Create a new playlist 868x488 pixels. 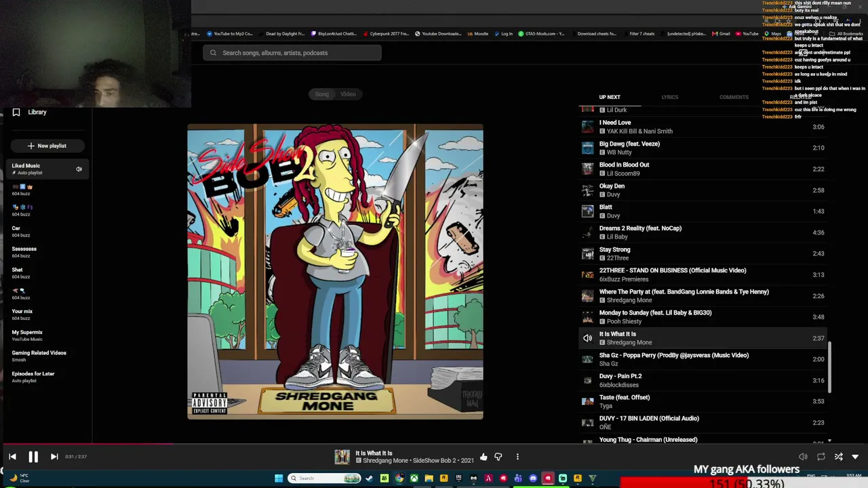tap(47, 146)
